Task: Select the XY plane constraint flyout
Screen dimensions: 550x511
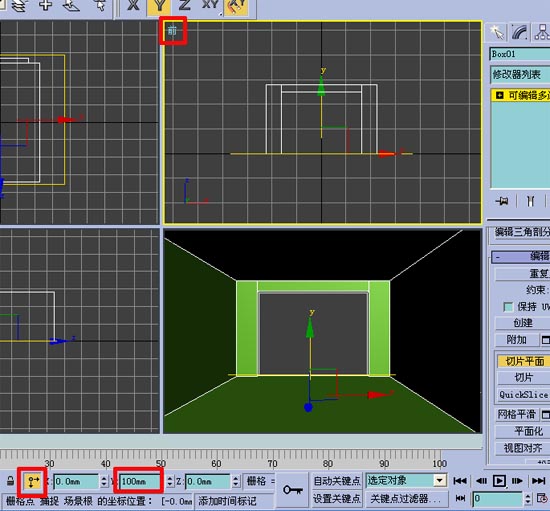Action: click(210, 6)
